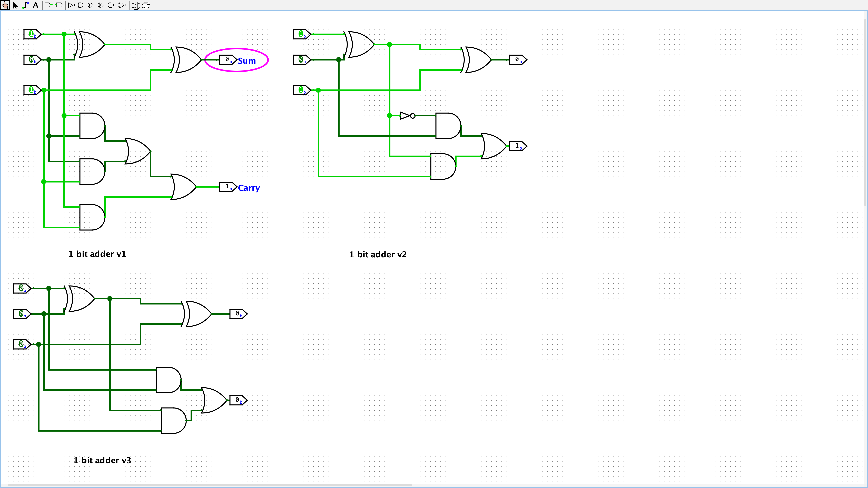Image resolution: width=868 pixels, height=488 pixels.
Task: Toggle the top input pin of adder v1
Action: pos(32,34)
